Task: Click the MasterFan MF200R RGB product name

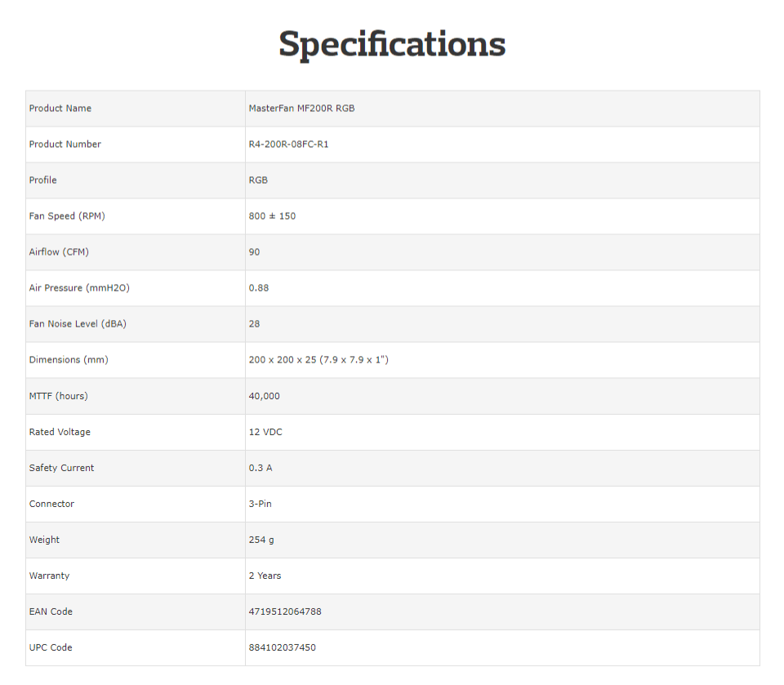Action: point(301,109)
